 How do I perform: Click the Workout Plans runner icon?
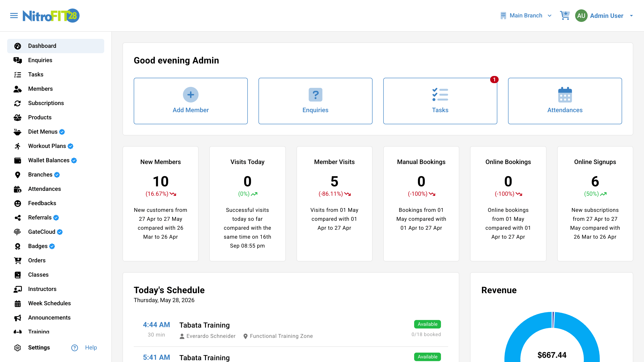tap(17, 146)
